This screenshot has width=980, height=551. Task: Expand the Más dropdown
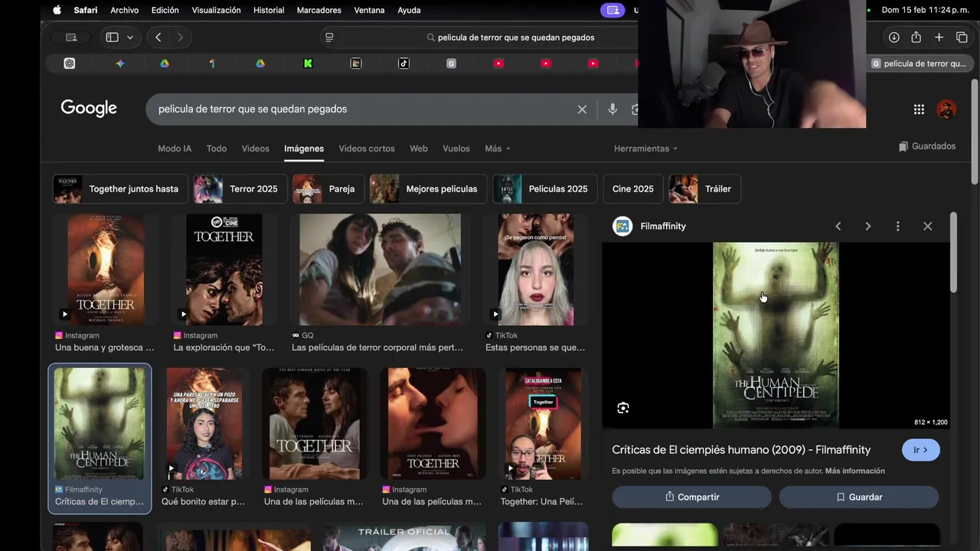click(x=498, y=148)
